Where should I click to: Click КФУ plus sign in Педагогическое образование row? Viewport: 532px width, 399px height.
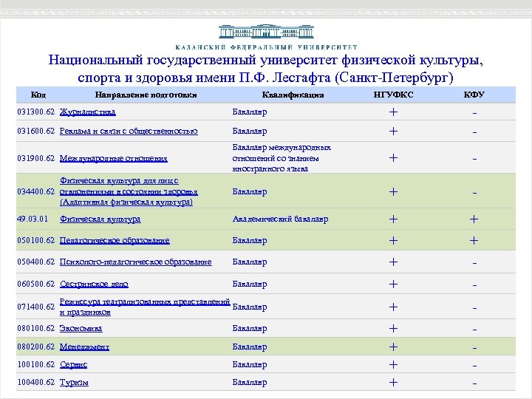click(x=474, y=241)
